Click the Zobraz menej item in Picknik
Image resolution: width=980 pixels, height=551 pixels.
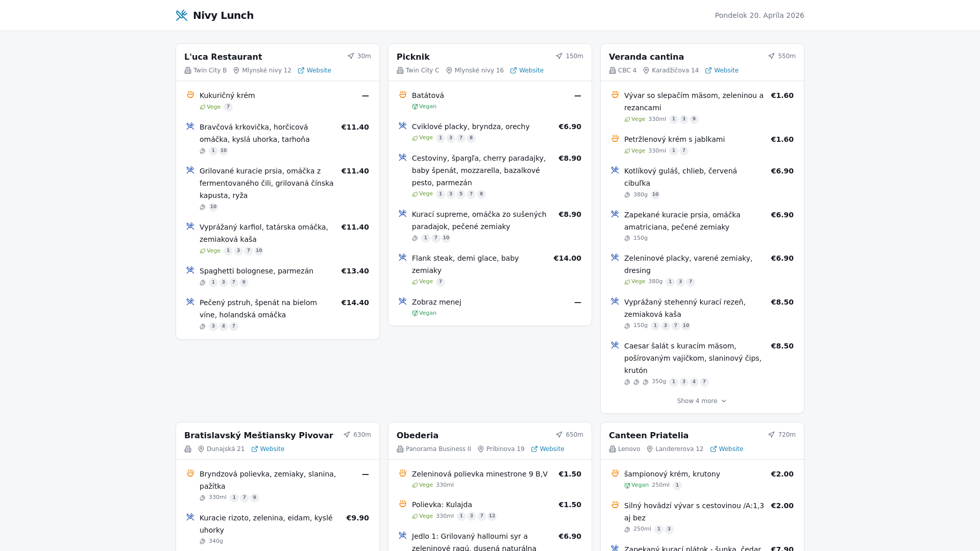[436, 302]
